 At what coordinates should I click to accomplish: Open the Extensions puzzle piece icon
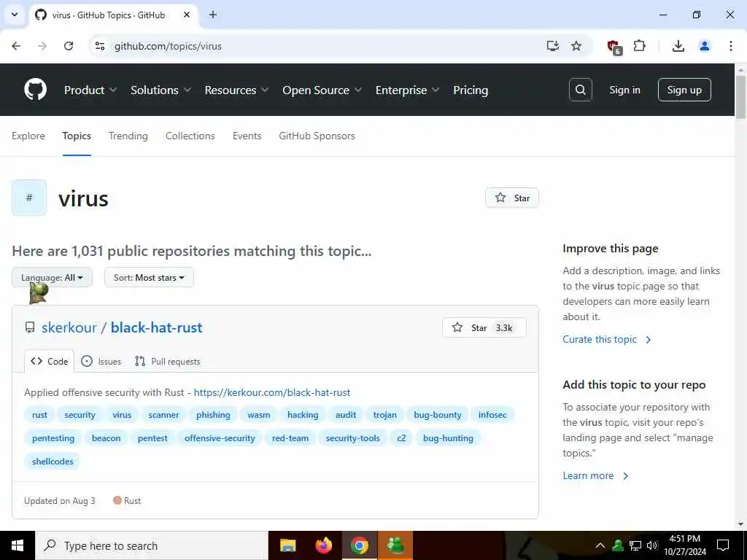pos(639,46)
